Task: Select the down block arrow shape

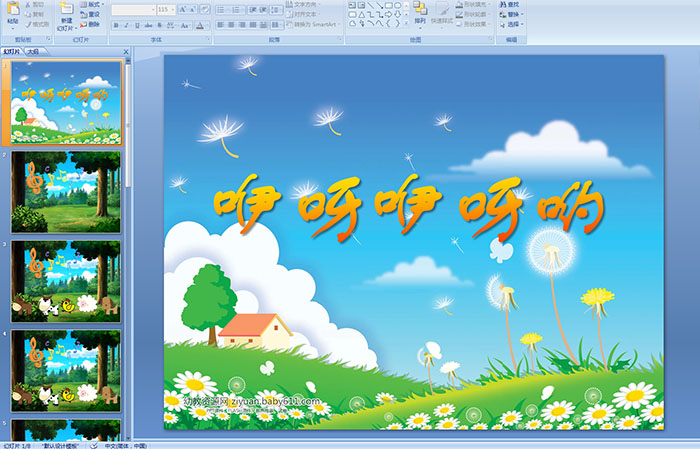Action: 397,15
